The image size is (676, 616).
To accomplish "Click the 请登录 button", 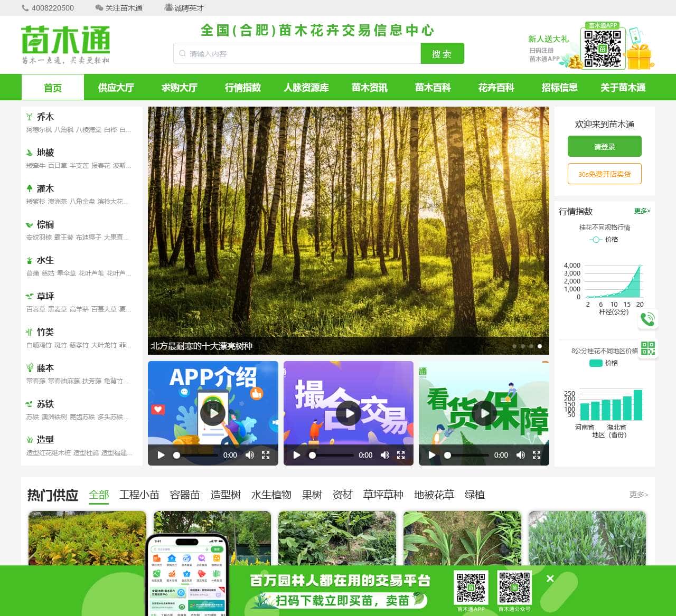I will [605, 146].
